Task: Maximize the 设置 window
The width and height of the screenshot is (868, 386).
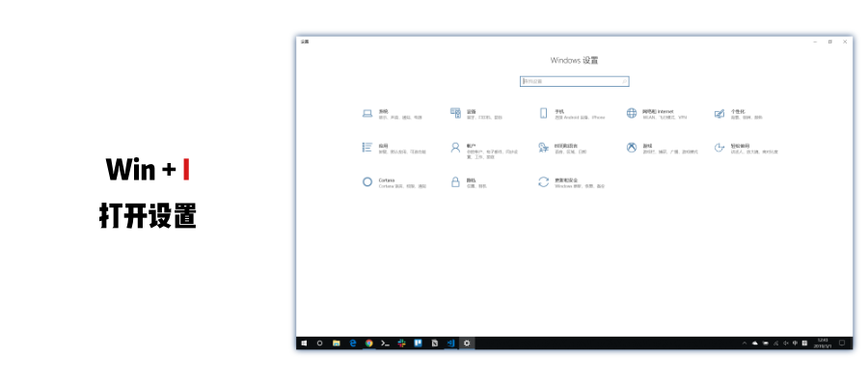Action: (x=829, y=41)
